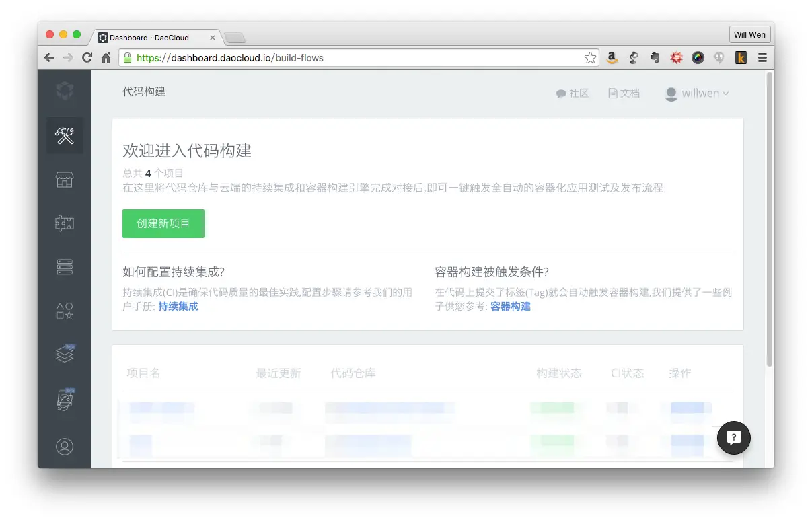
Task: Open the orange K extension icon
Action: point(741,58)
